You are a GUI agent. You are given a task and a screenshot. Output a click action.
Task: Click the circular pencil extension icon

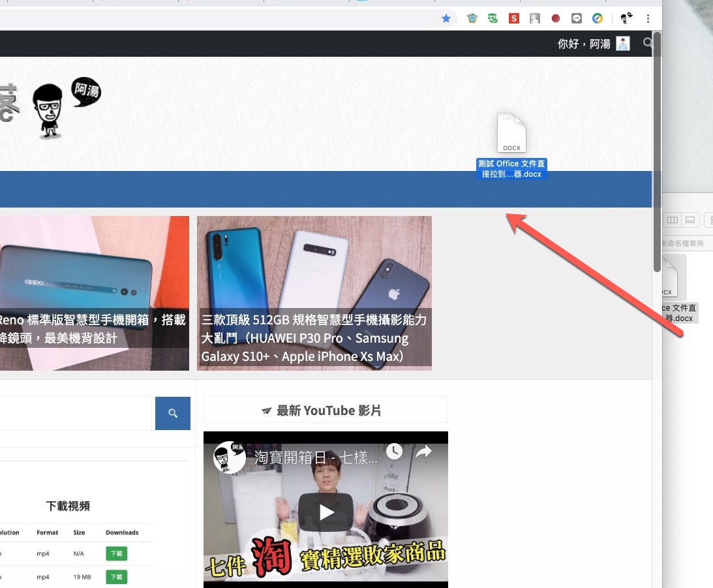point(598,18)
